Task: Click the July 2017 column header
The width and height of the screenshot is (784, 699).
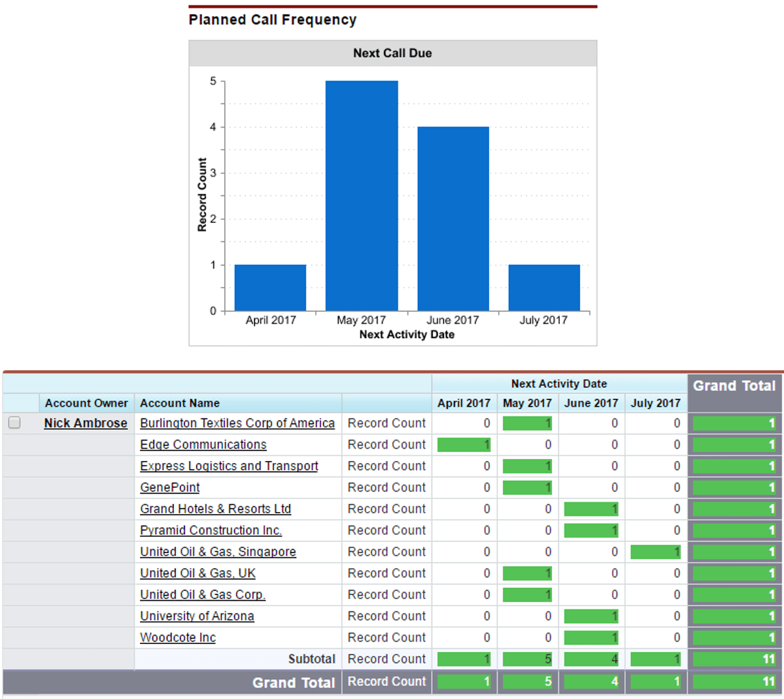Action: coord(656,403)
